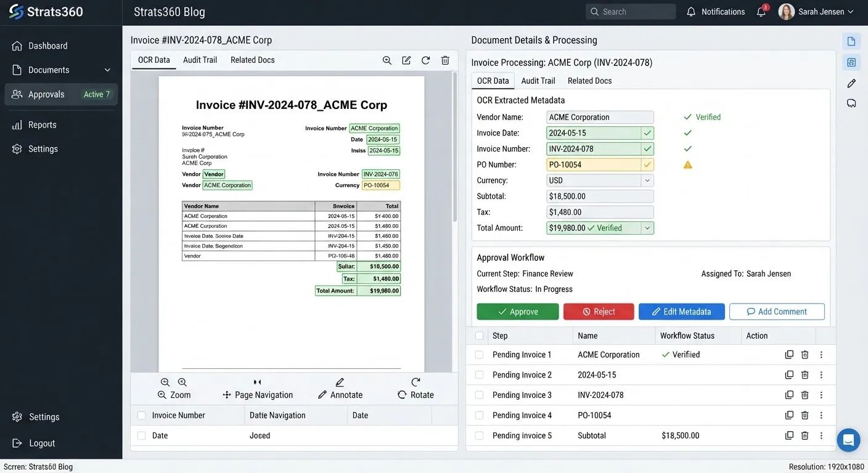Click the document viewer vertical scrollbar
Image resolution: width=868 pixels, height=473 pixels.
coord(455,148)
